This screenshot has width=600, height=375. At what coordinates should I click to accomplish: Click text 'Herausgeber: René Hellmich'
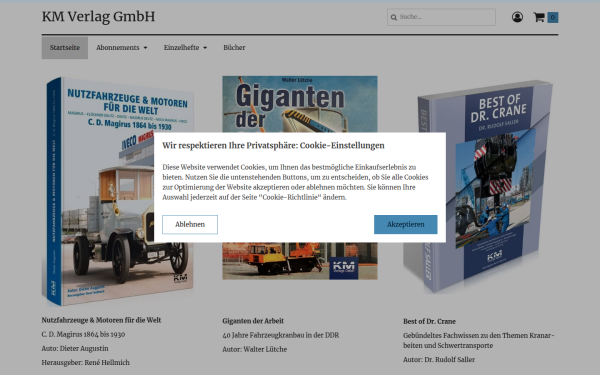(86, 363)
